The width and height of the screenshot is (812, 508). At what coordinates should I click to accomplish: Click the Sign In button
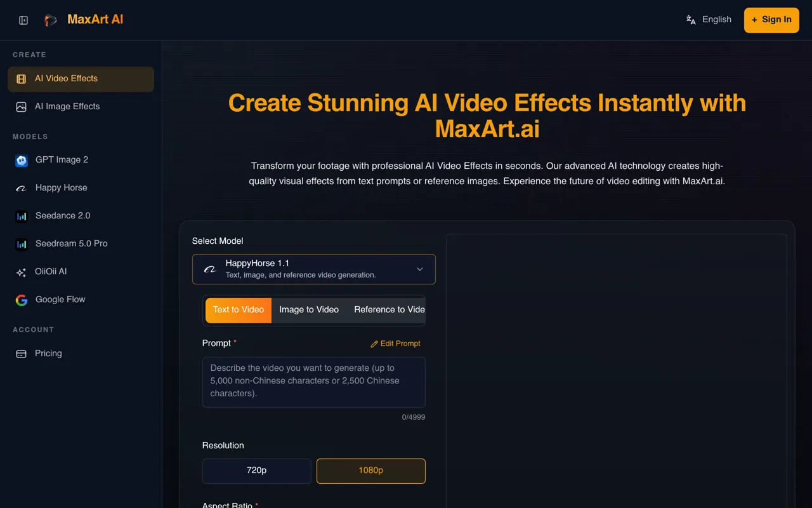click(771, 20)
